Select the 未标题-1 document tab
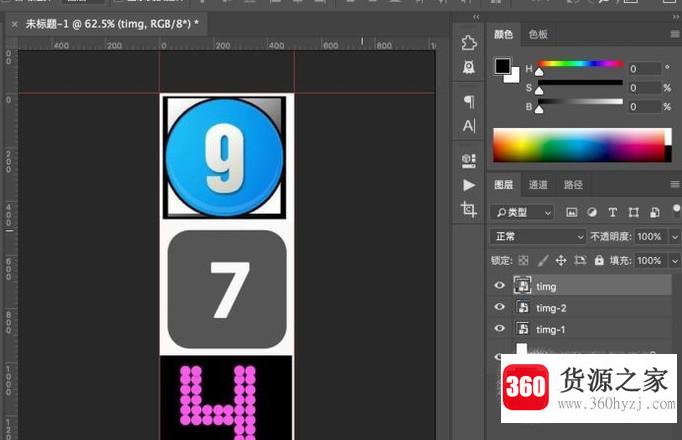Viewport: 682px width, 440px height. tap(112, 24)
